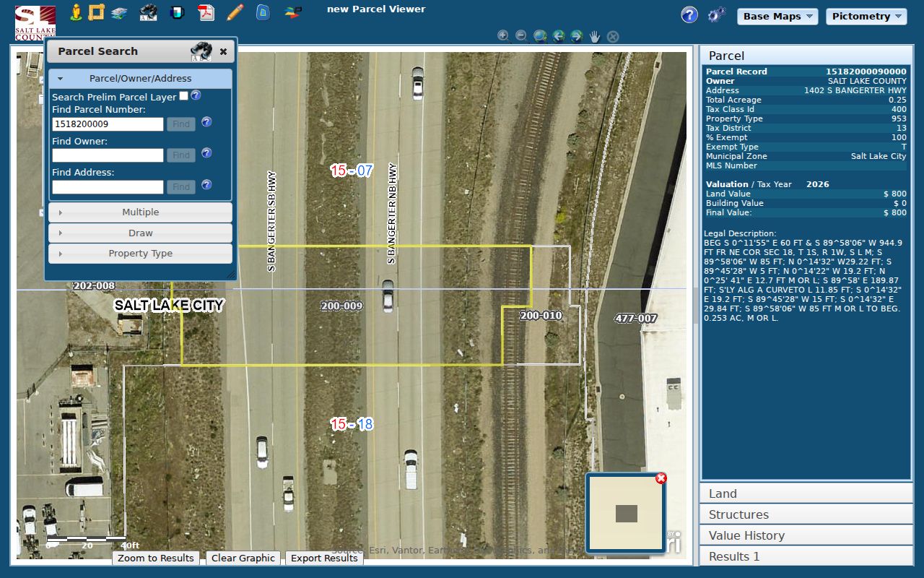Click Find button for owner

pyautogui.click(x=181, y=155)
